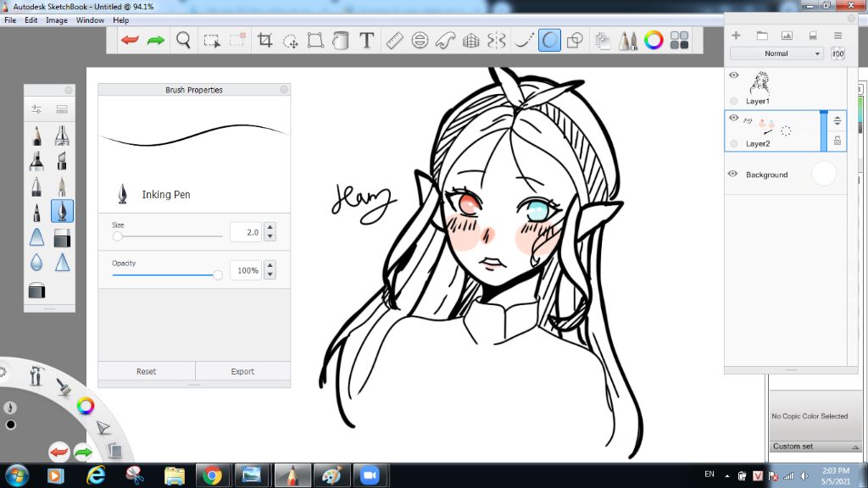Image resolution: width=868 pixels, height=488 pixels.
Task: Click the Opacity slider handle
Action: pyautogui.click(x=218, y=275)
